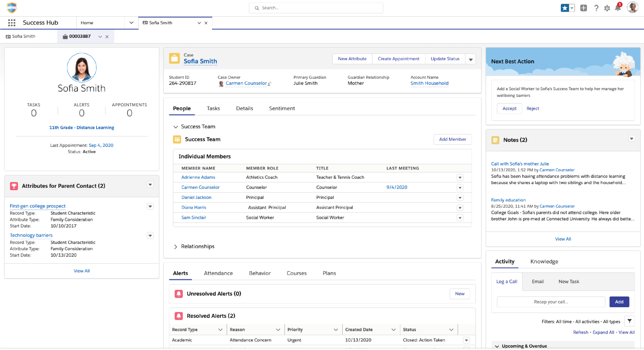This screenshot has height=350, width=644.
Task: Click the notifications bell icon
Action: click(618, 8)
